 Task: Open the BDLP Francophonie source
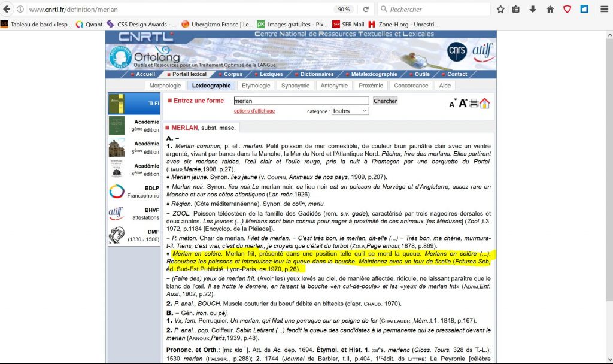[x=135, y=192]
